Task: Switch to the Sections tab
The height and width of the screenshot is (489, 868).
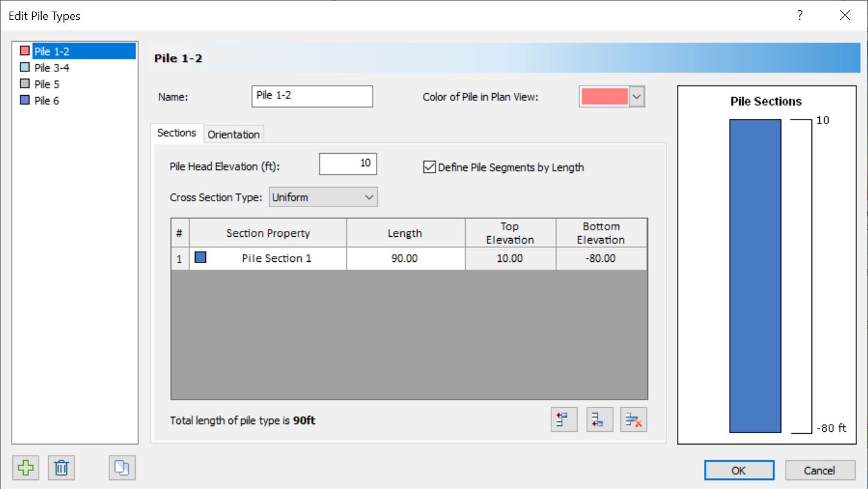Action: tap(176, 133)
